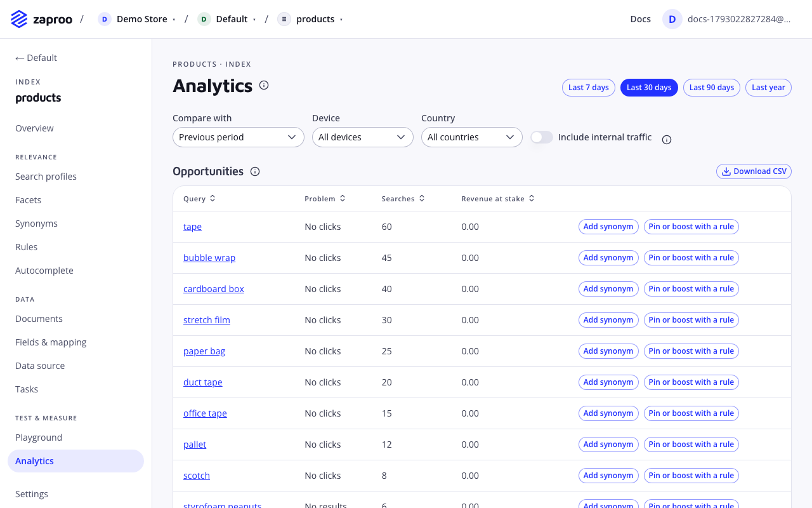Show info tooltip next to Opportunities
This screenshot has width=812, height=508.
tap(255, 171)
